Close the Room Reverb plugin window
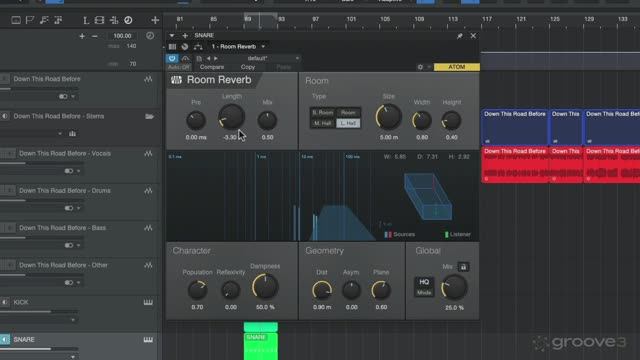 473,36
